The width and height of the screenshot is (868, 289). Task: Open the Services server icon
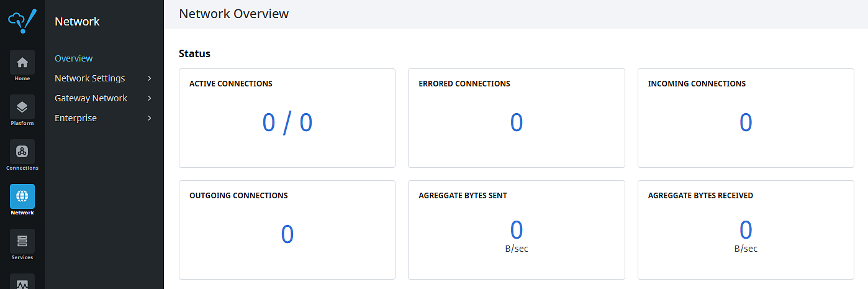pyautogui.click(x=22, y=241)
